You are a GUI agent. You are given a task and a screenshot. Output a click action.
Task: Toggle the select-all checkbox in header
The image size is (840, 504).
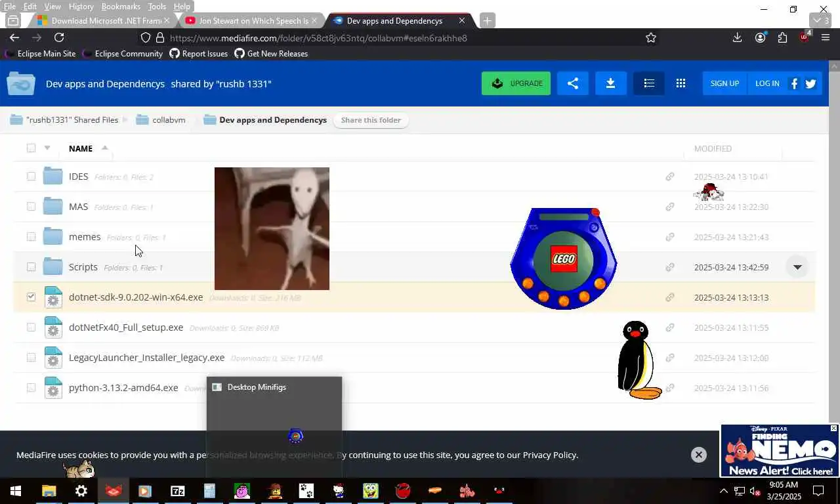tap(31, 148)
